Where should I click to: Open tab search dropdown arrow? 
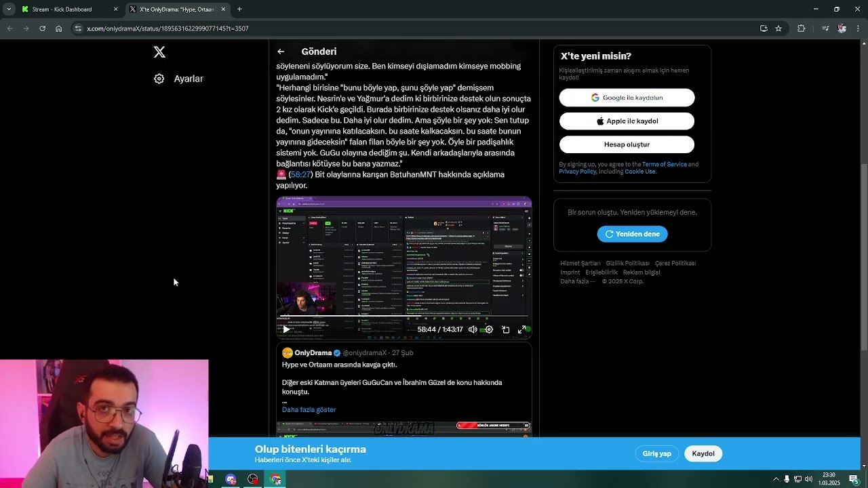8,9
